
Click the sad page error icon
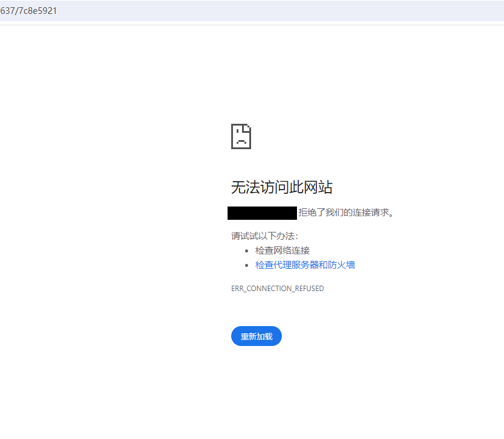241,136
